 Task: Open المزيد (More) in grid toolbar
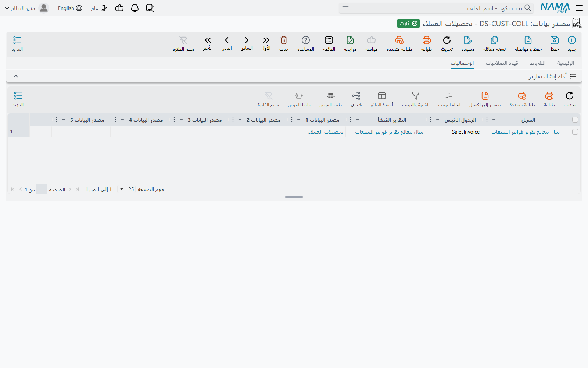point(18,99)
